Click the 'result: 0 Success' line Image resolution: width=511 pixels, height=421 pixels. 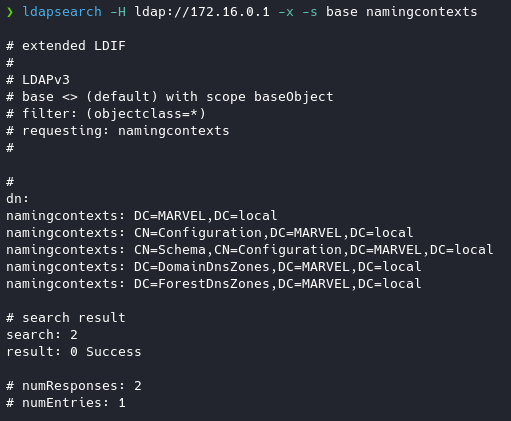point(74,352)
